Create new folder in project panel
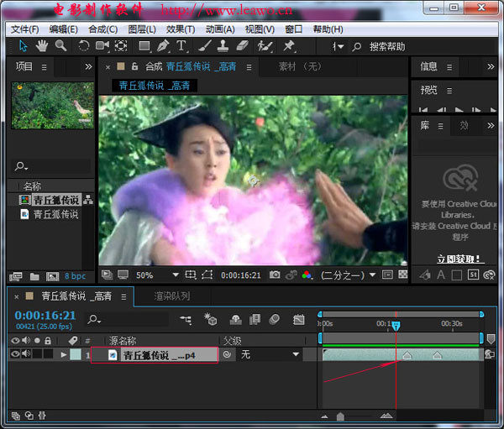The height and width of the screenshot is (429, 504). [34, 276]
